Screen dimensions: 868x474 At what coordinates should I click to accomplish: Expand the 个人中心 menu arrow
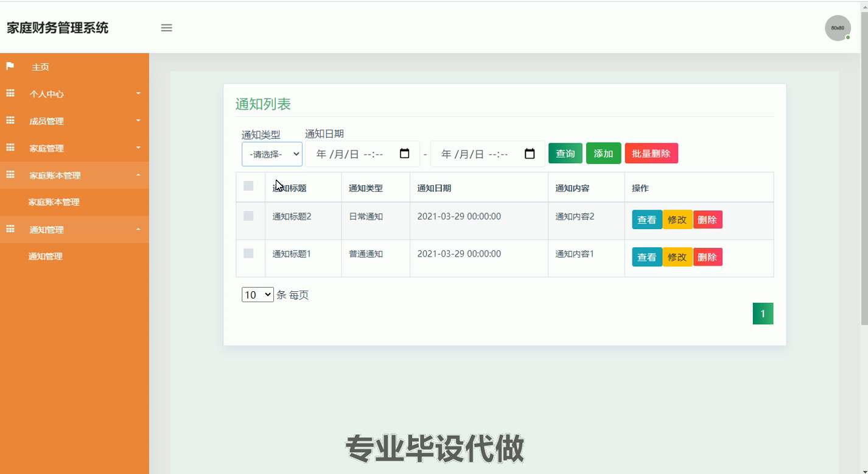[x=138, y=93]
